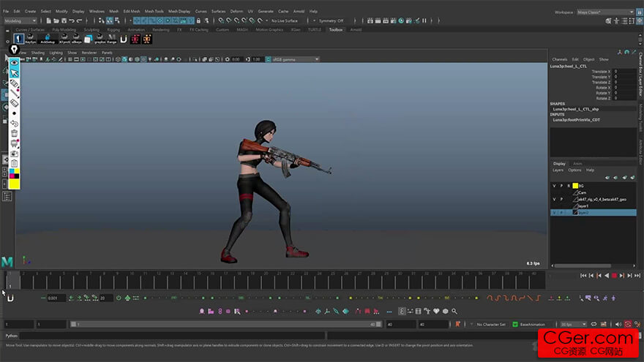Toggle reference R of BG layer
The width and height of the screenshot is (644, 362).
click(x=569, y=186)
